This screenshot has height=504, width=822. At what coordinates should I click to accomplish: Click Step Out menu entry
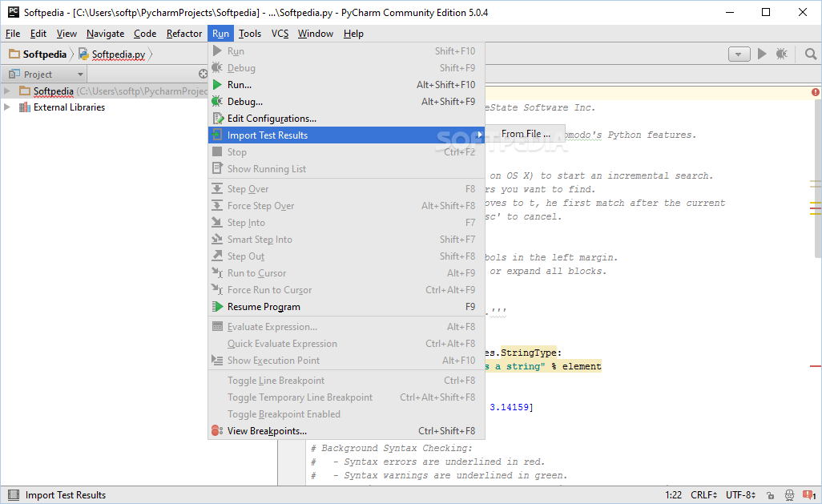(x=346, y=256)
